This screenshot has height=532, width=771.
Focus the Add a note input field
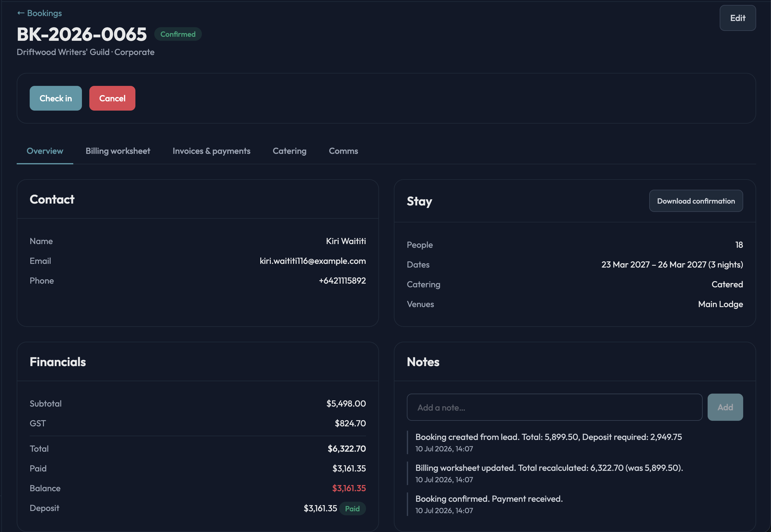pyautogui.click(x=554, y=407)
